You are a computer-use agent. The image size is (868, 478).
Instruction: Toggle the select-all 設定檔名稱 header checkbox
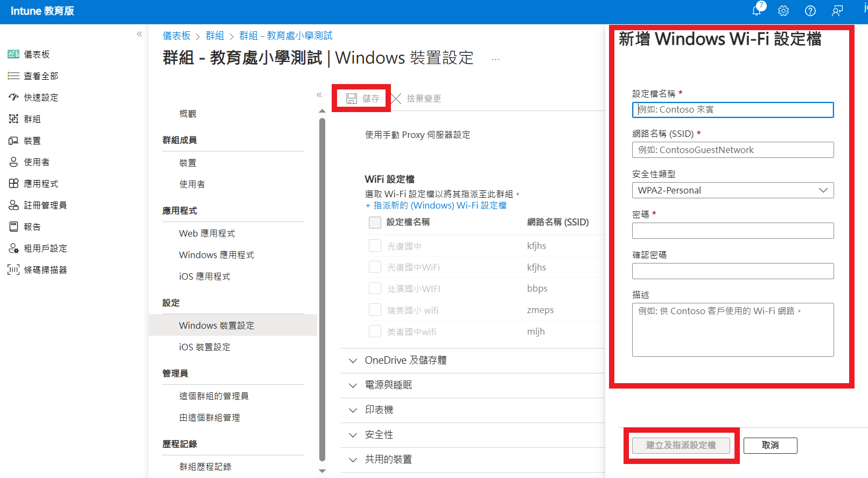click(x=375, y=223)
